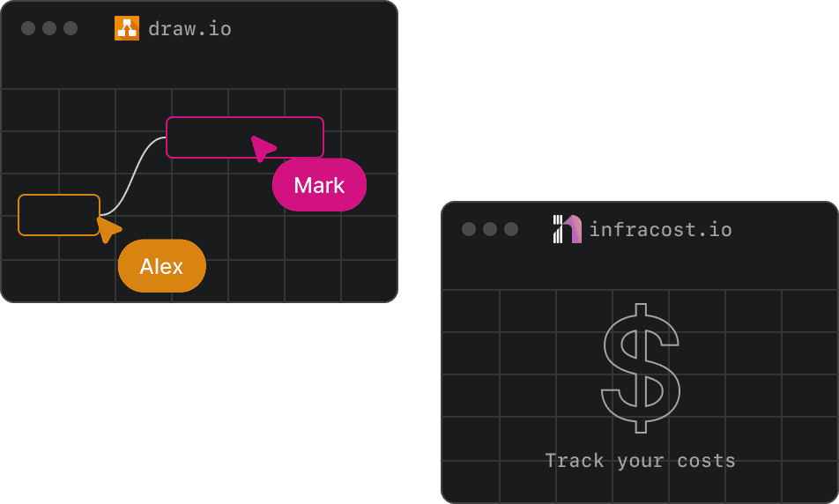Click the curved connector between shapes

click(133, 176)
